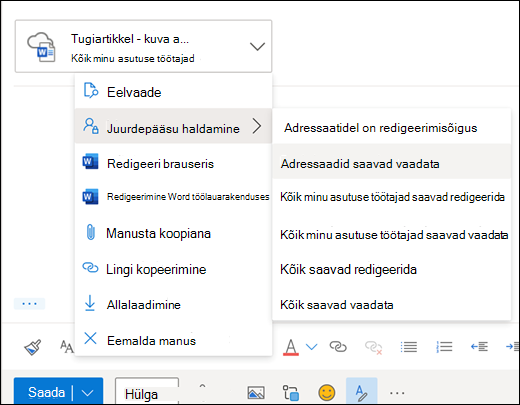520x405 pixels.
Task: Click the red font color A swatch
Action: (291, 347)
